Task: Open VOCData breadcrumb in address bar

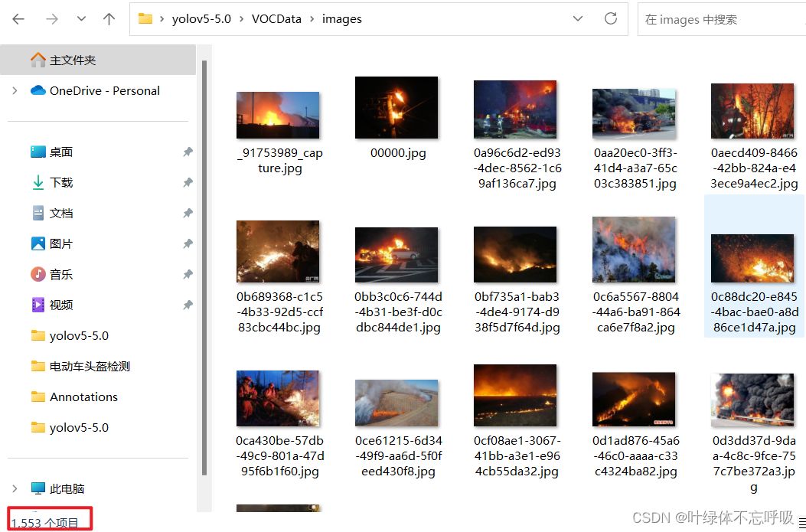Action: 276,19
